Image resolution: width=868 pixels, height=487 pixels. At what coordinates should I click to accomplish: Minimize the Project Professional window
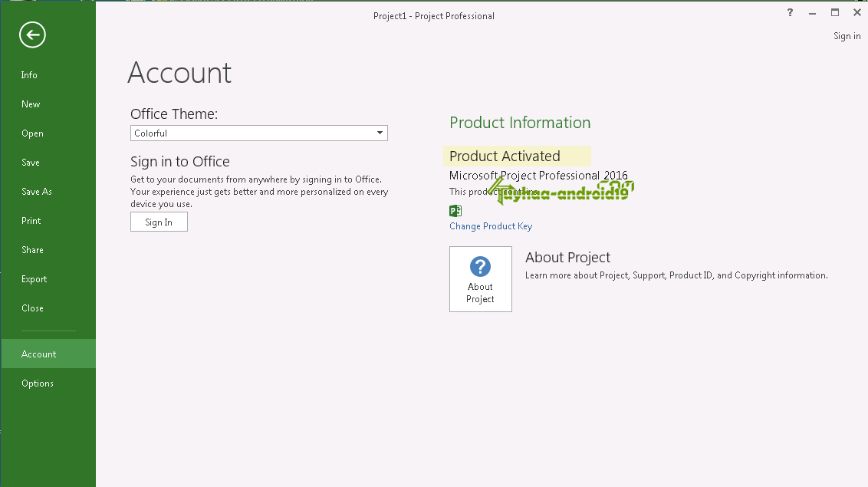(x=812, y=13)
